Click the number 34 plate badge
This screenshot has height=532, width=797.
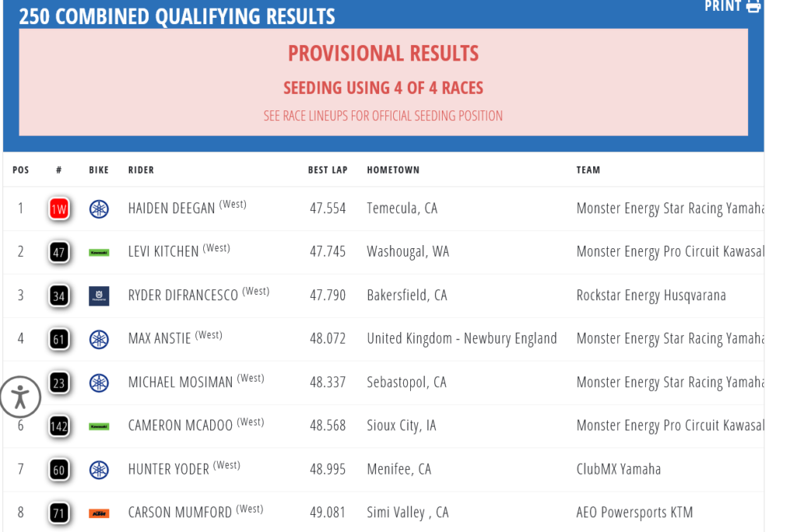[59, 296]
